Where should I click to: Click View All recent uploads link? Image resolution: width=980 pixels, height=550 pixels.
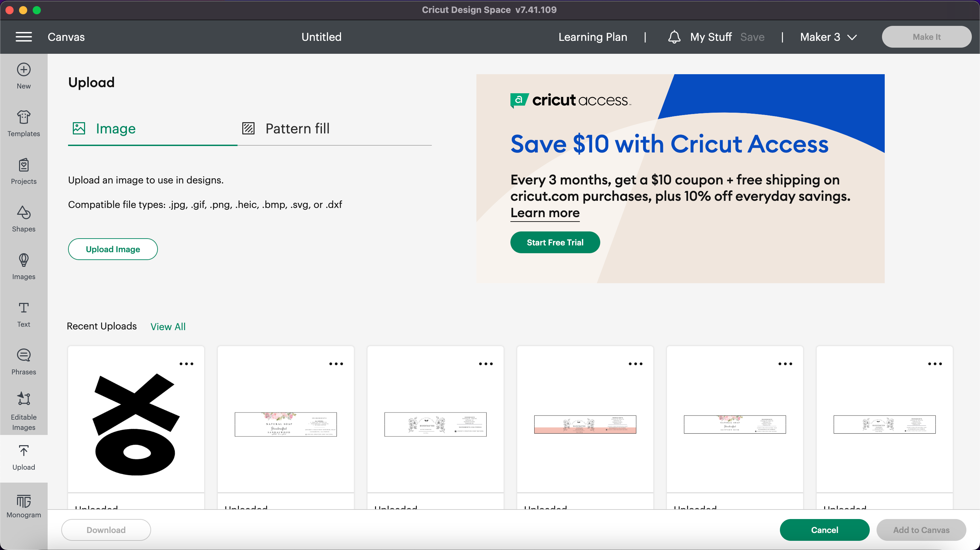(168, 326)
